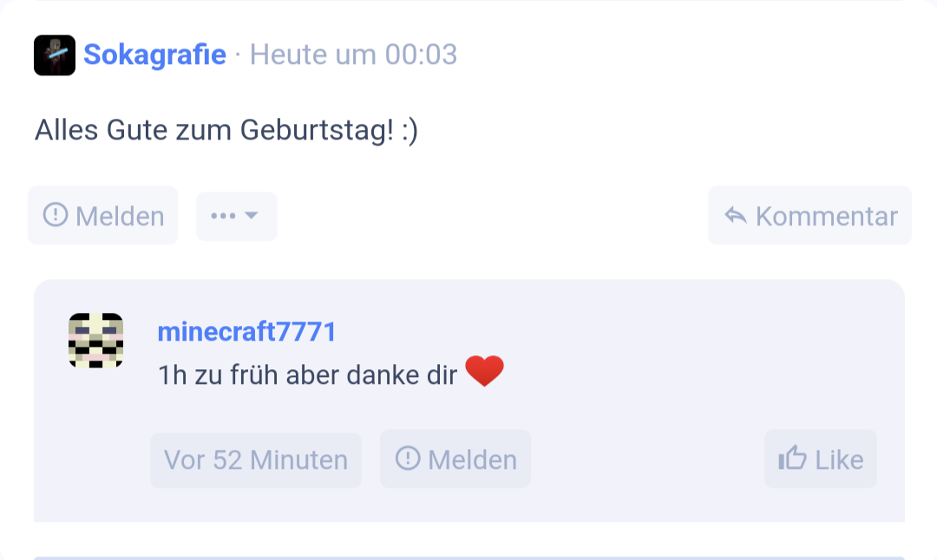Like minecraft7771's comment
Image resolution: width=937 pixels, height=560 pixels.
[820, 459]
